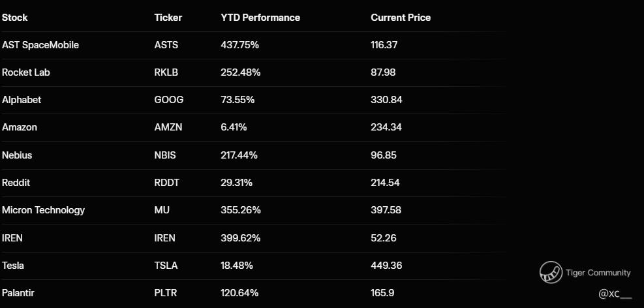644x308 pixels.
Task: Click Micron's current price 397.58
Action: point(386,210)
